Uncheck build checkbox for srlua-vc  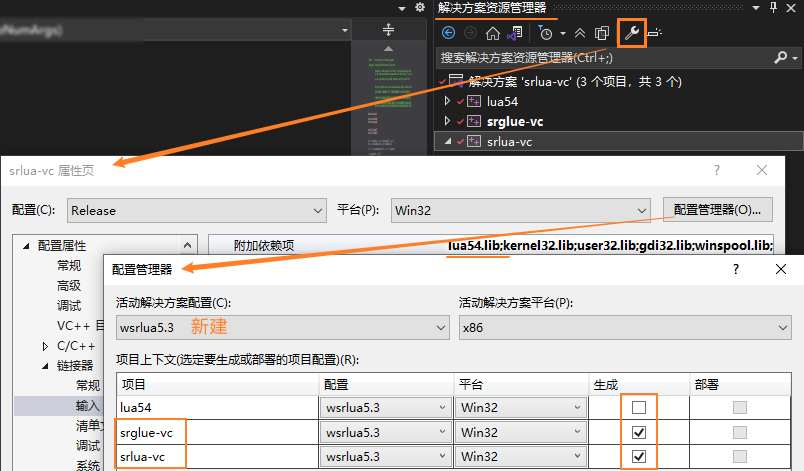click(x=639, y=456)
